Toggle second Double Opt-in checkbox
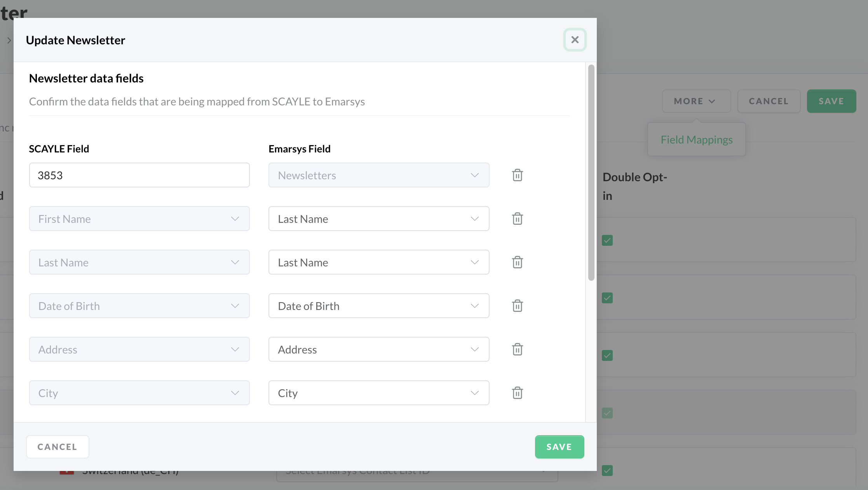This screenshot has height=490, width=868. 607,298
